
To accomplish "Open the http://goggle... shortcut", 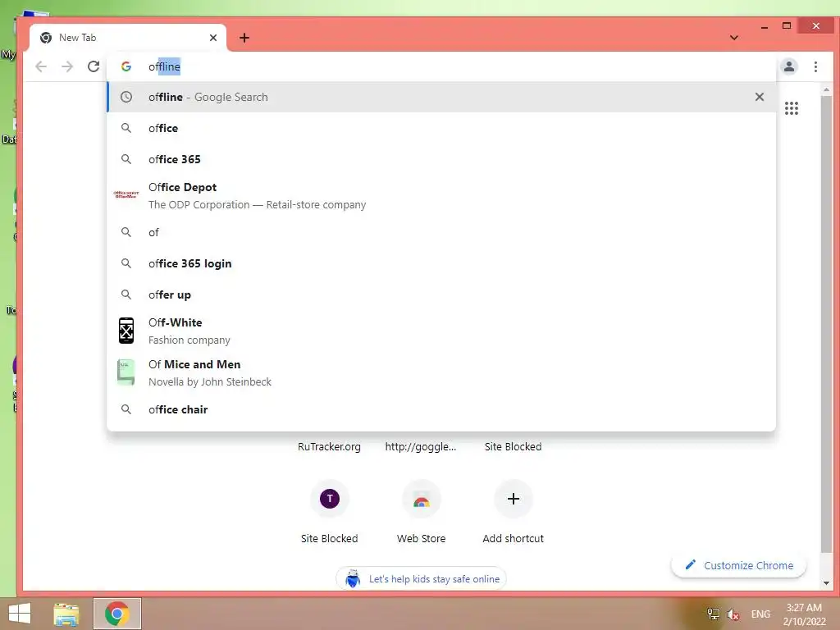I will point(421,446).
